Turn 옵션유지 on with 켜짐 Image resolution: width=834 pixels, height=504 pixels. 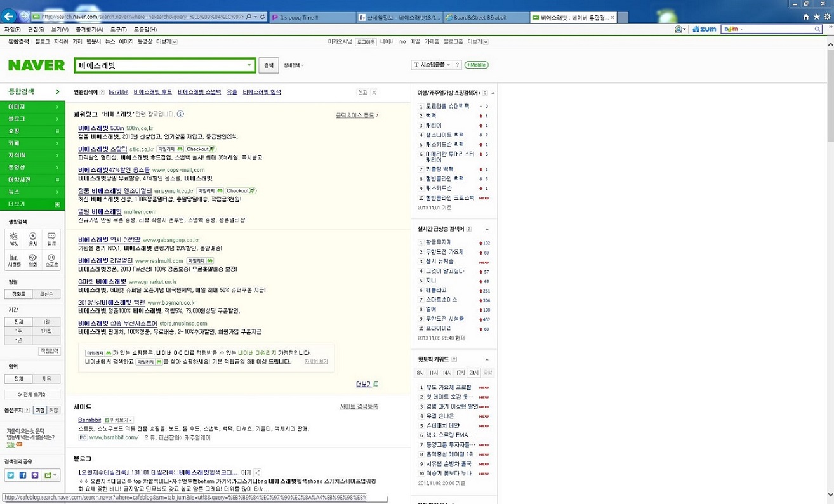tap(53, 410)
